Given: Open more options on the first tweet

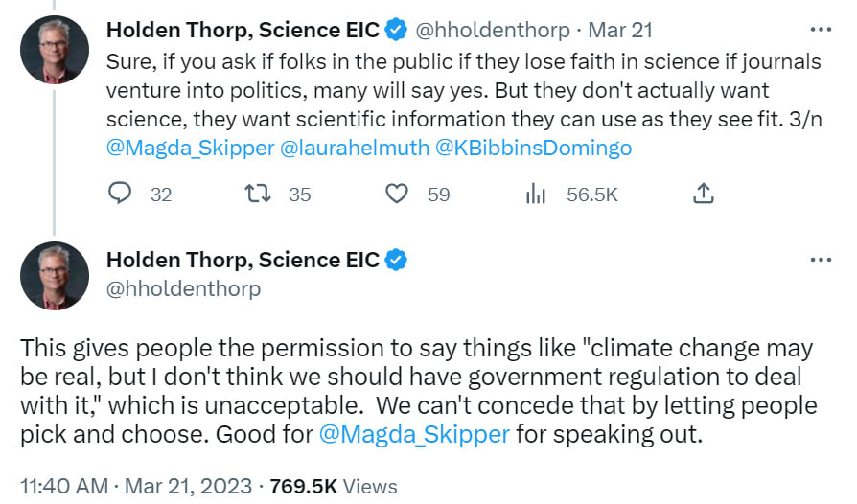Looking at the screenshot, I should click(x=821, y=30).
